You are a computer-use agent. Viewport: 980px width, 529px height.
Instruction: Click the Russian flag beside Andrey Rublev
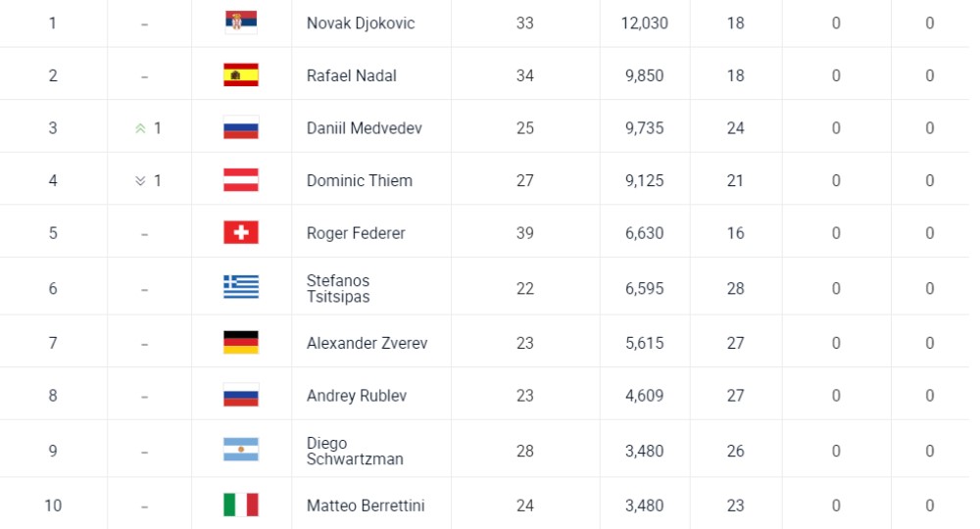click(x=241, y=395)
